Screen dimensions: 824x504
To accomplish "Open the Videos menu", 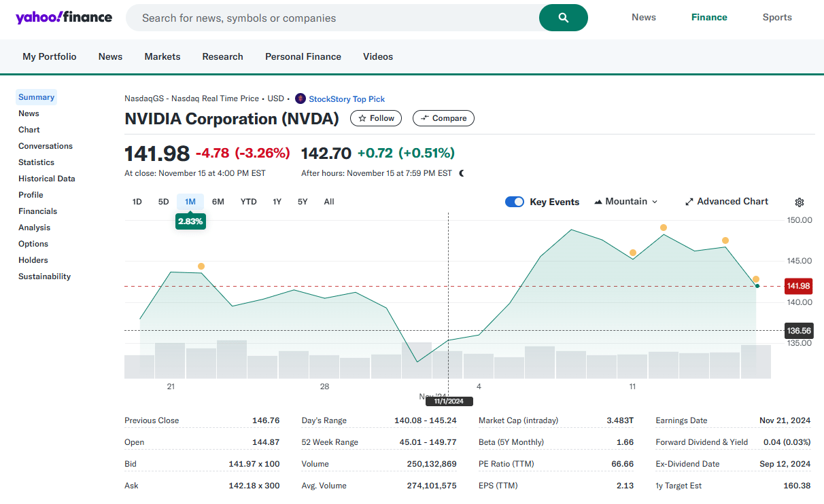I will [x=378, y=57].
